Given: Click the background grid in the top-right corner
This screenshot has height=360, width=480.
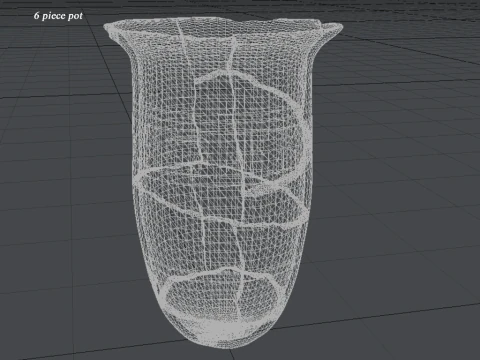Looking at the screenshot, I should click(433, 20).
